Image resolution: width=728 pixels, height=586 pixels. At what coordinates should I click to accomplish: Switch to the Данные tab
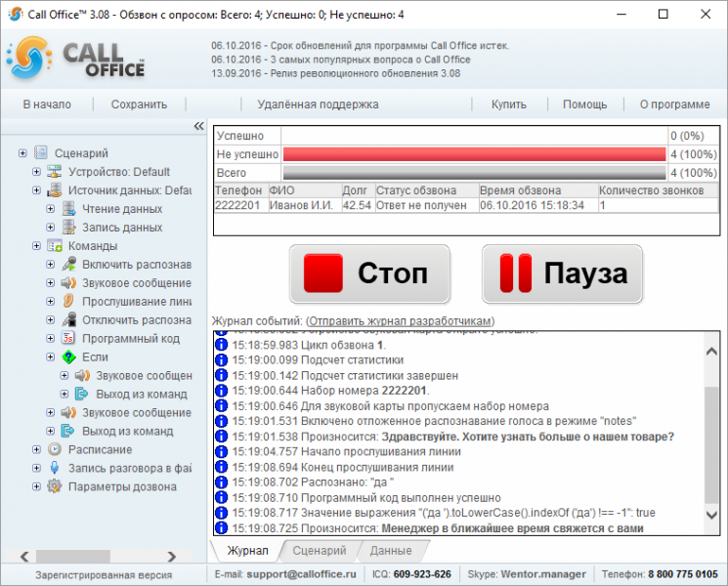(x=391, y=550)
